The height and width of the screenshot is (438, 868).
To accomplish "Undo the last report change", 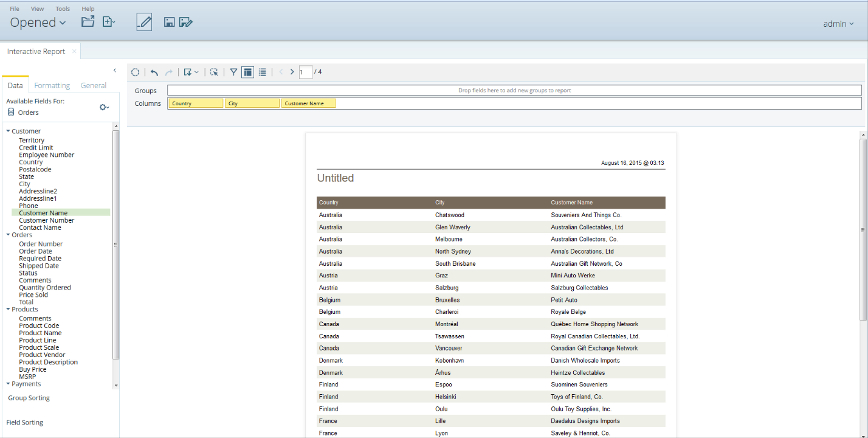I will pos(154,72).
